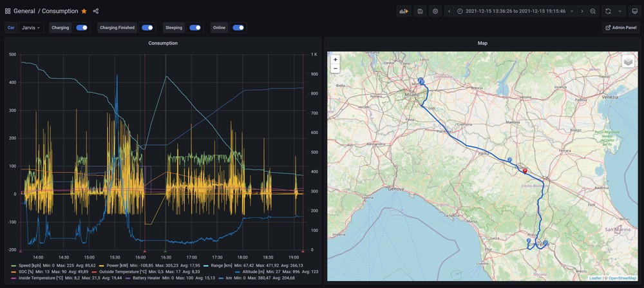644x288 pixels.
Task: Refresh the dashboard
Action: tap(607, 11)
